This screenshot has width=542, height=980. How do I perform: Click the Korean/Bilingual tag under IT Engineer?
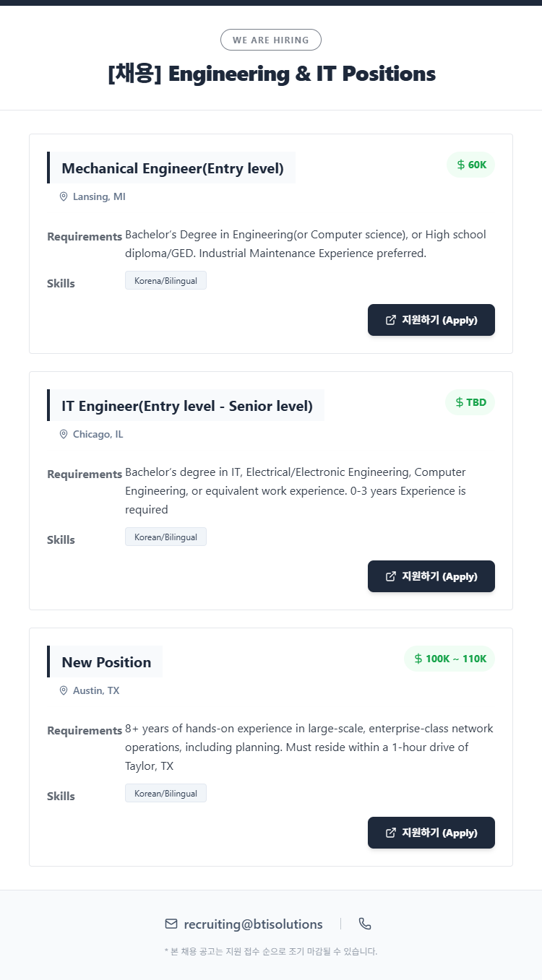[x=165, y=537]
